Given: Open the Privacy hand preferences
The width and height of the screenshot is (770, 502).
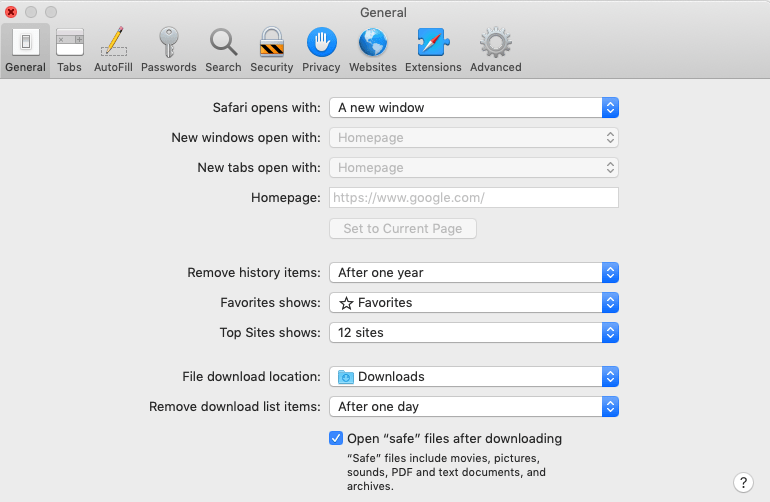Looking at the screenshot, I should tap(321, 50).
